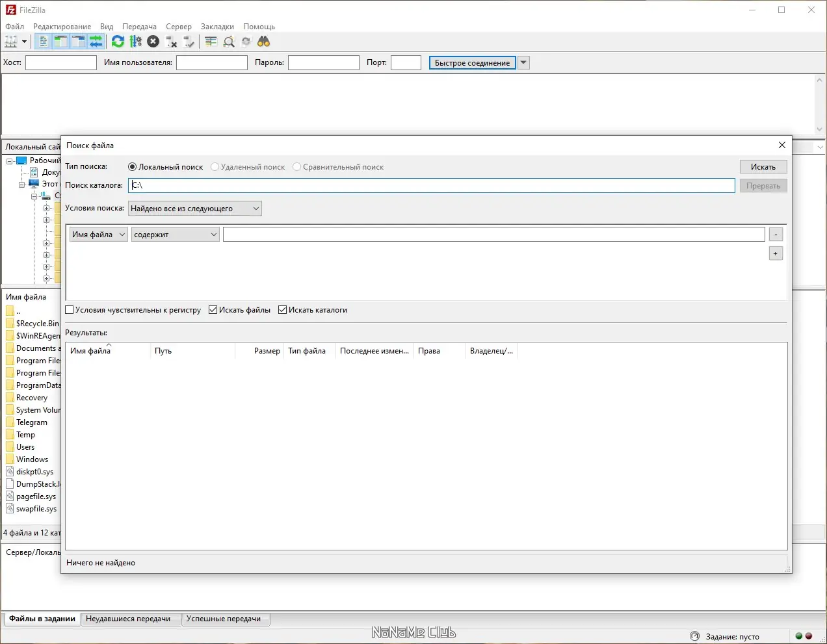Click the search condition value field
827x644 pixels.
(494, 235)
